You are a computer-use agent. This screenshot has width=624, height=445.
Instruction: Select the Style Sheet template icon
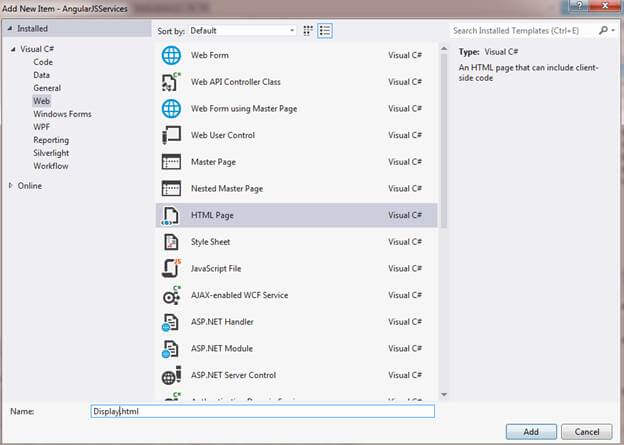[x=171, y=242]
